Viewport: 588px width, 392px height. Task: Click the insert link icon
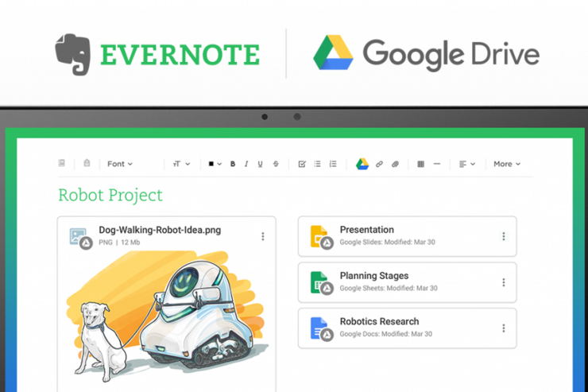[379, 164]
